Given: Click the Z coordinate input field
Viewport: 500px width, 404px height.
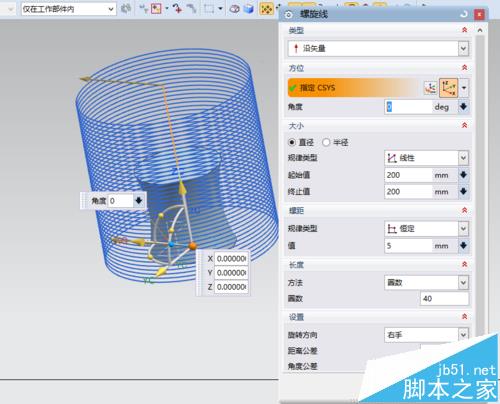Looking at the screenshot, I should (231, 287).
